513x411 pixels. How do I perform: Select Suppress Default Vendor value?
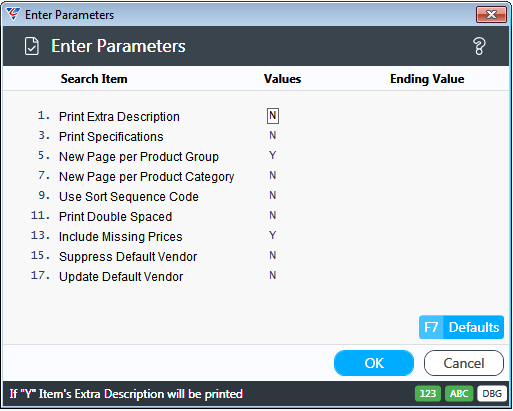click(273, 256)
